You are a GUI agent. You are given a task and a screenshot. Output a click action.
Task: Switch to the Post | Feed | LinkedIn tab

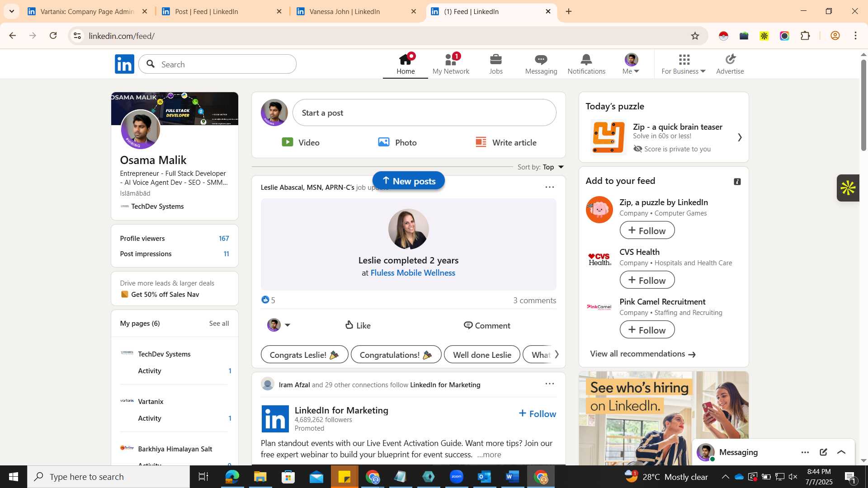tap(222, 12)
